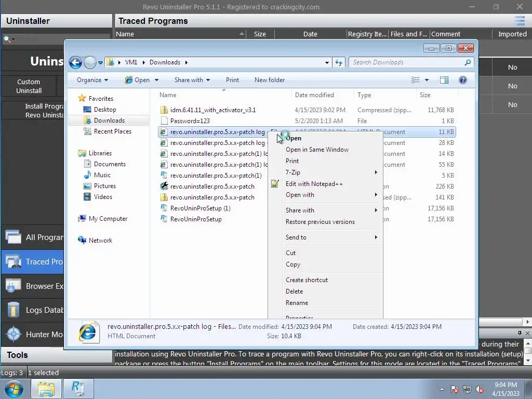Screen dimensions: 532x399
Task: Open the Share with toolbar dropdown
Action: point(192,80)
